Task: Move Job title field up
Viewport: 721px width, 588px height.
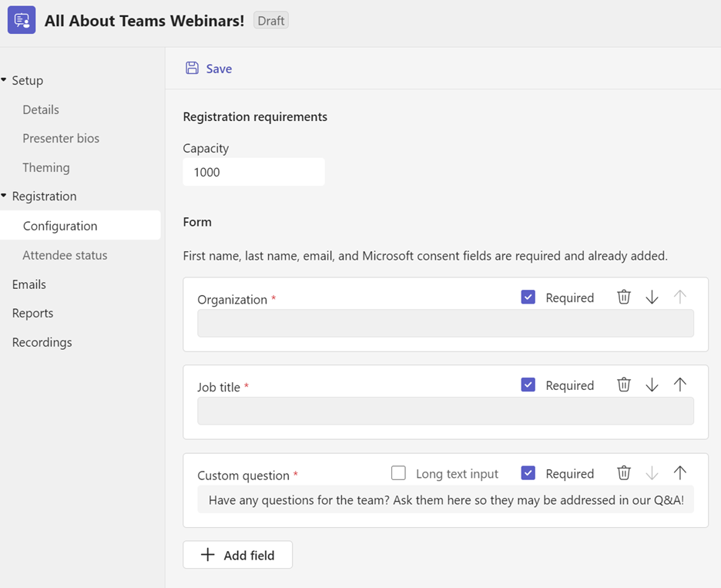Action: 679,385
